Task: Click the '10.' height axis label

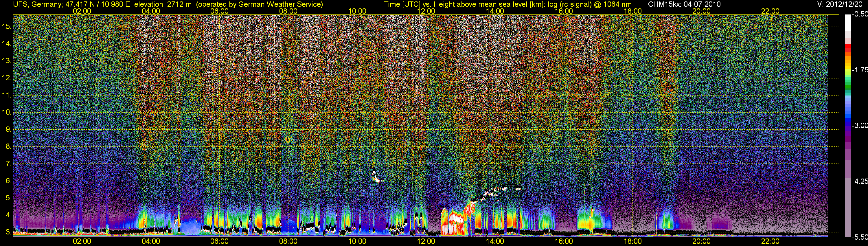Action: pos(6,112)
